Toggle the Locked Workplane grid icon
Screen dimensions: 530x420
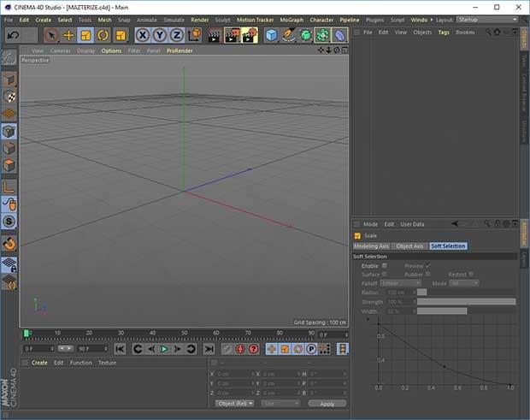pyautogui.click(x=9, y=264)
